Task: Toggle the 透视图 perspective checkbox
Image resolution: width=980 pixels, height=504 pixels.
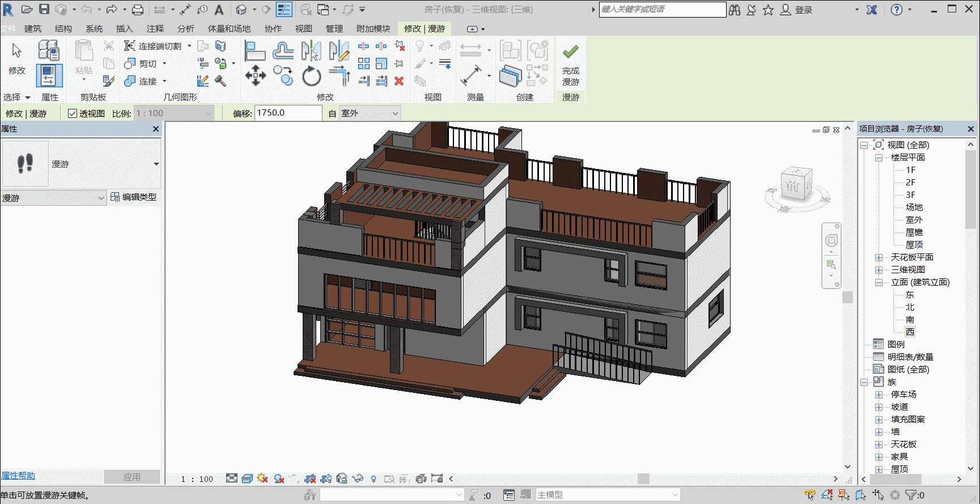Action: tap(73, 113)
